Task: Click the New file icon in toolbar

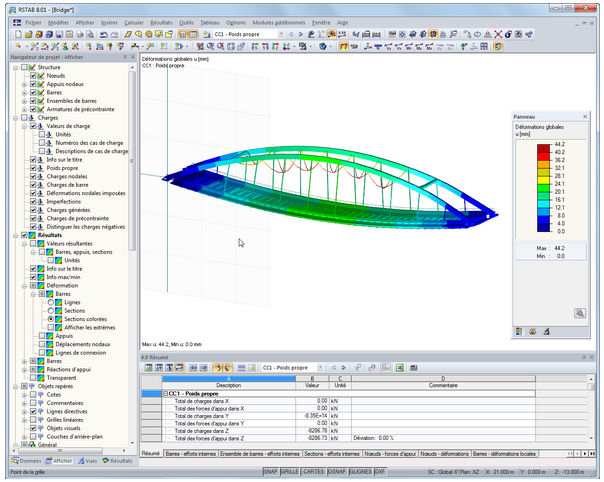Action: point(18,34)
